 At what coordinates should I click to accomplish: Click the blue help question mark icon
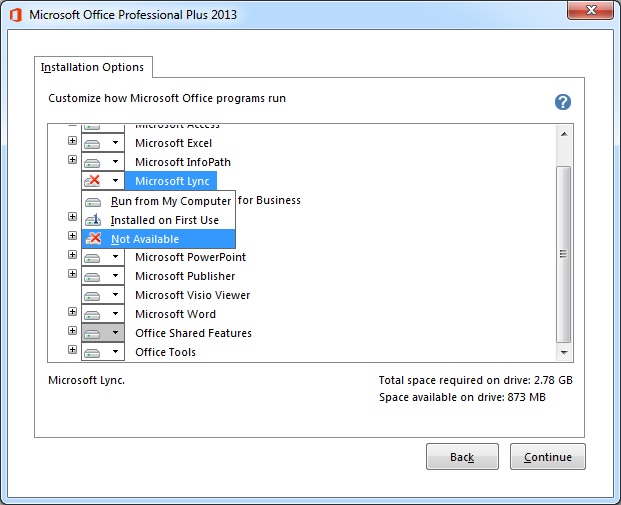pos(562,102)
